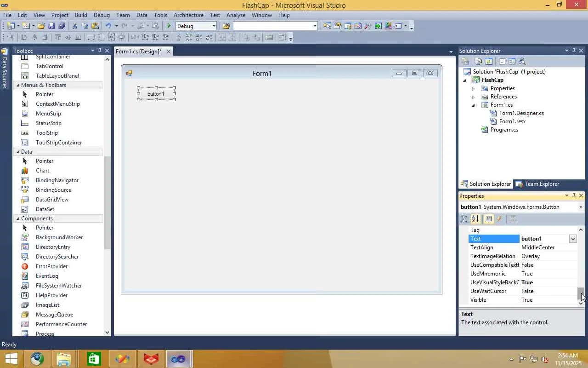Select the Form1.cs [Design]* document tab
Screen dimensions: 588x368
pyautogui.click(x=139, y=52)
